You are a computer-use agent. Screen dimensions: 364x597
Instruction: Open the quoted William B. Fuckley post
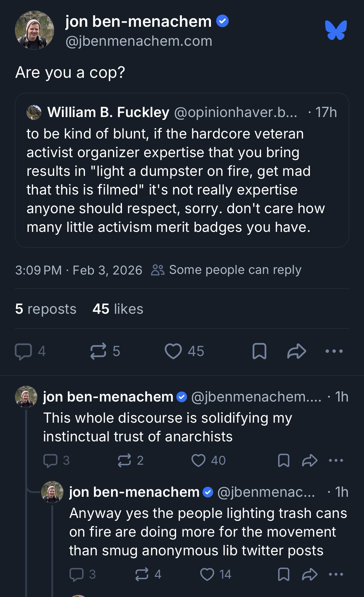(182, 181)
